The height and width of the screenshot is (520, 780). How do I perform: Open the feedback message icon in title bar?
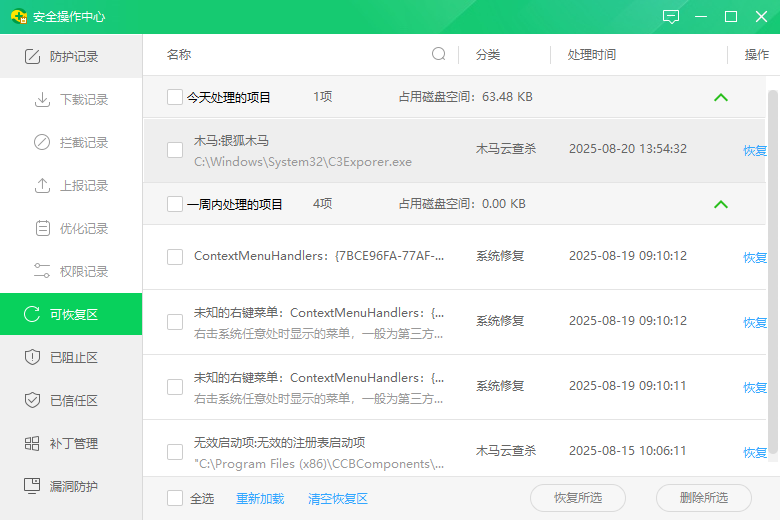pyautogui.click(x=671, y=17)
